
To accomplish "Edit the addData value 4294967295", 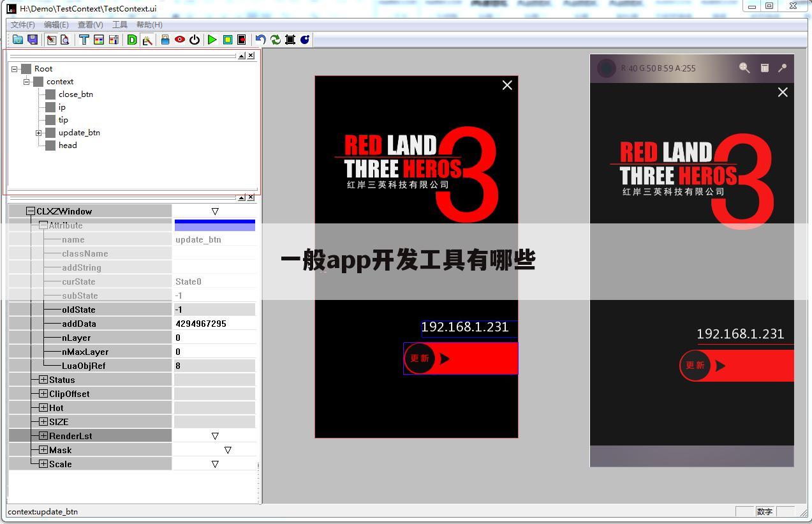I will point(215,324).
